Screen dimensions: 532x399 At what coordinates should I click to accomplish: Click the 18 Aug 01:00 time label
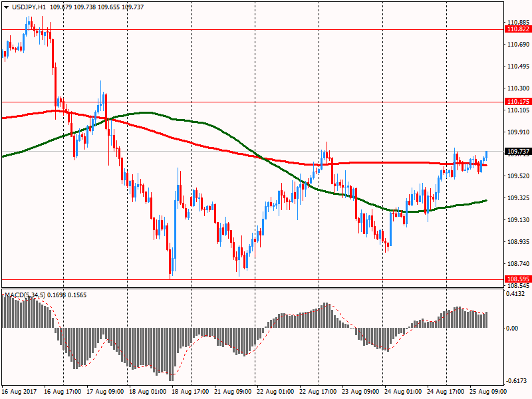tap(148, 392)
